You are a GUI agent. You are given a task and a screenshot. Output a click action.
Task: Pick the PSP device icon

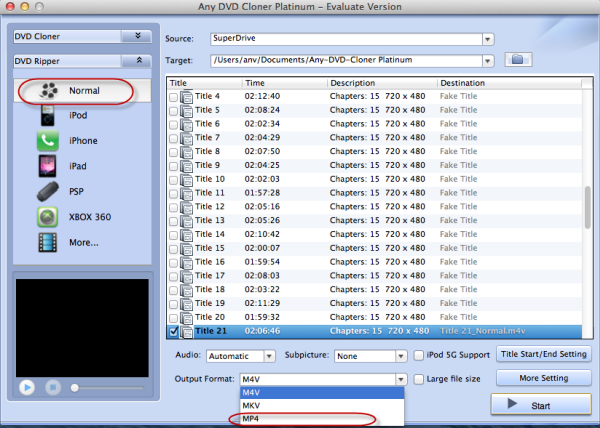click(47, 191)
